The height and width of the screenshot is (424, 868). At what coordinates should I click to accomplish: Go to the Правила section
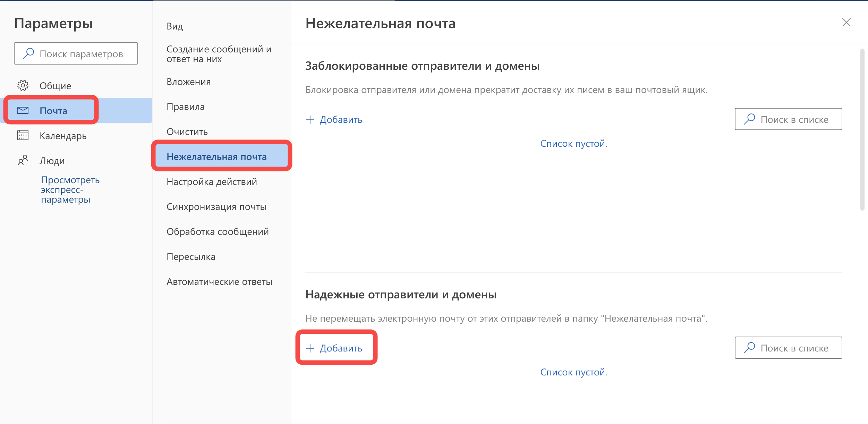pos(186,107)
